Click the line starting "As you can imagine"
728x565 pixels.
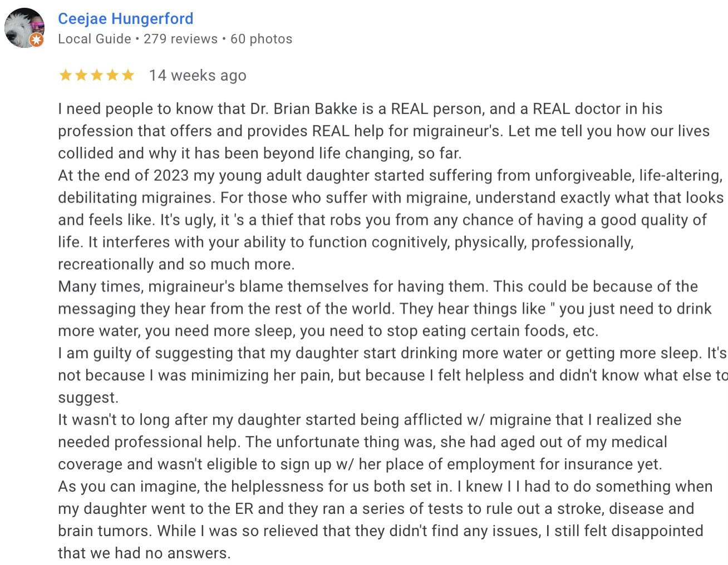[385, 487]
